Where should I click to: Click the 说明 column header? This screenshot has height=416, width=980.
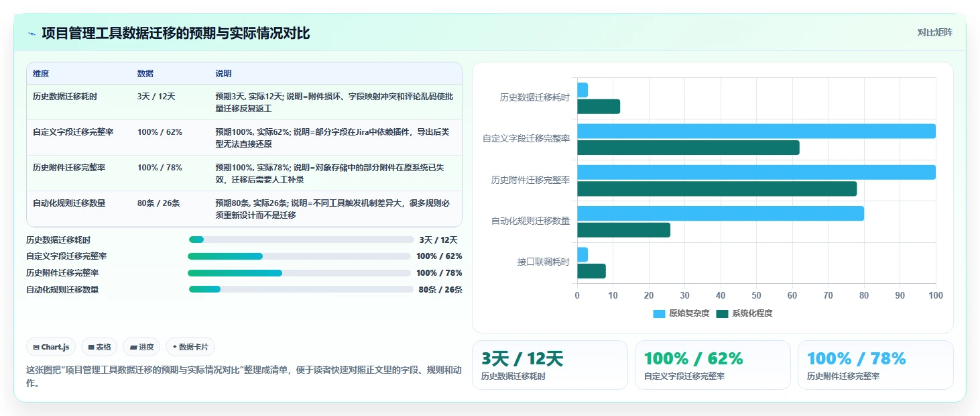coord(223,73)
